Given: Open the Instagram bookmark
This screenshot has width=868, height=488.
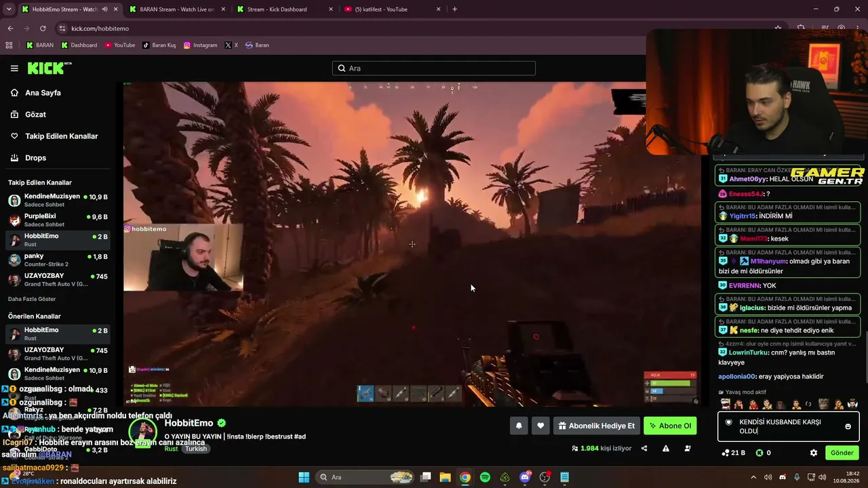Looking at the screenshot, I should coord(201,45).
